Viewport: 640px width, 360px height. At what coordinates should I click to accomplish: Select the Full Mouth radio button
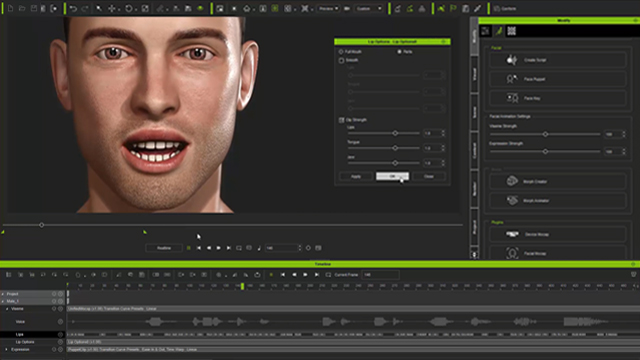pos(341,52)
